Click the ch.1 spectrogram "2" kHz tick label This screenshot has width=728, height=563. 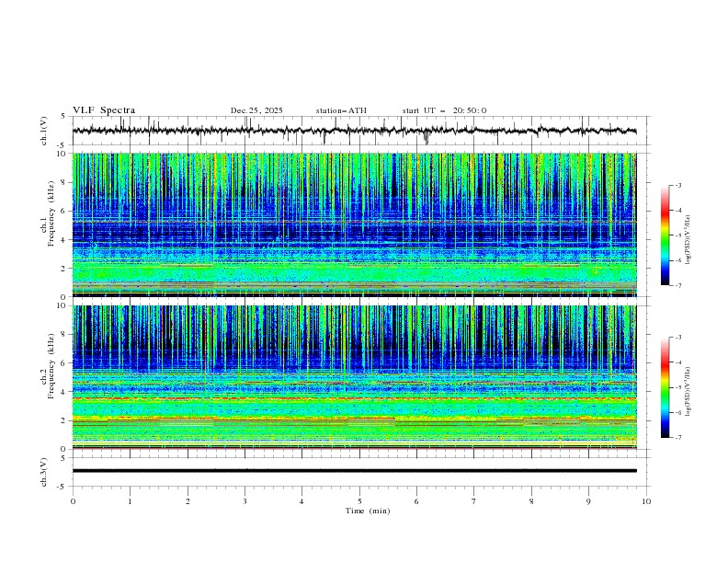point(63,269)
